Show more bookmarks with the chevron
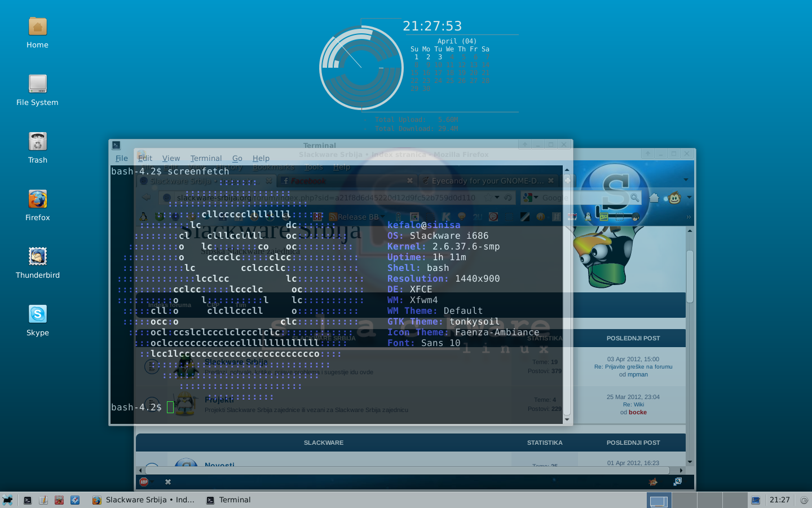Viewport: 812px width, 508px height. [x=689, y=217]
